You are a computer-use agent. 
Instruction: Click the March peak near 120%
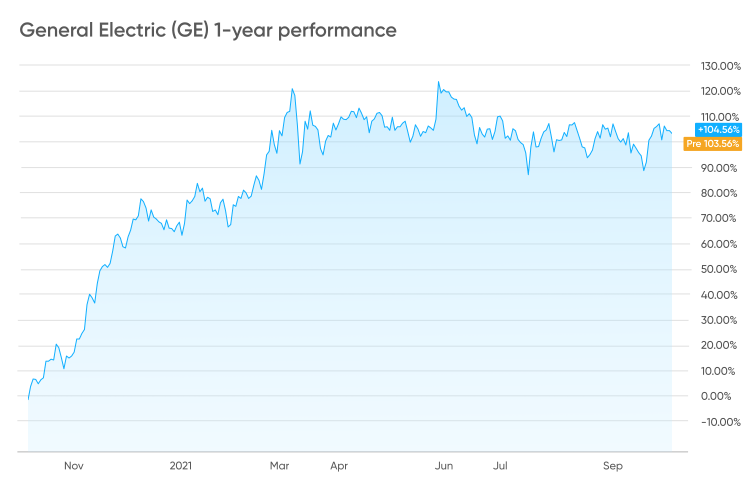point(292,89)
